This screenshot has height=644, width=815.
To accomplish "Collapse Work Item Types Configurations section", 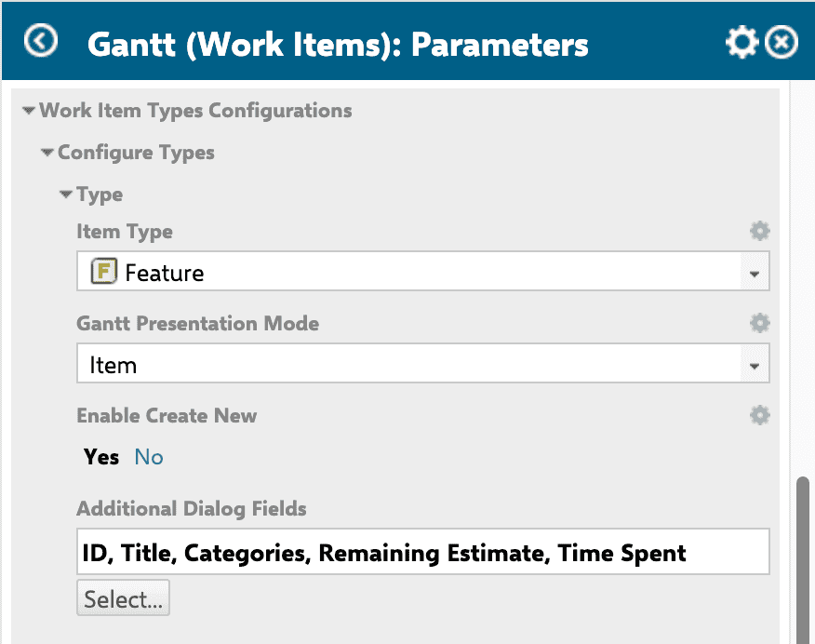I will [29, 110].
